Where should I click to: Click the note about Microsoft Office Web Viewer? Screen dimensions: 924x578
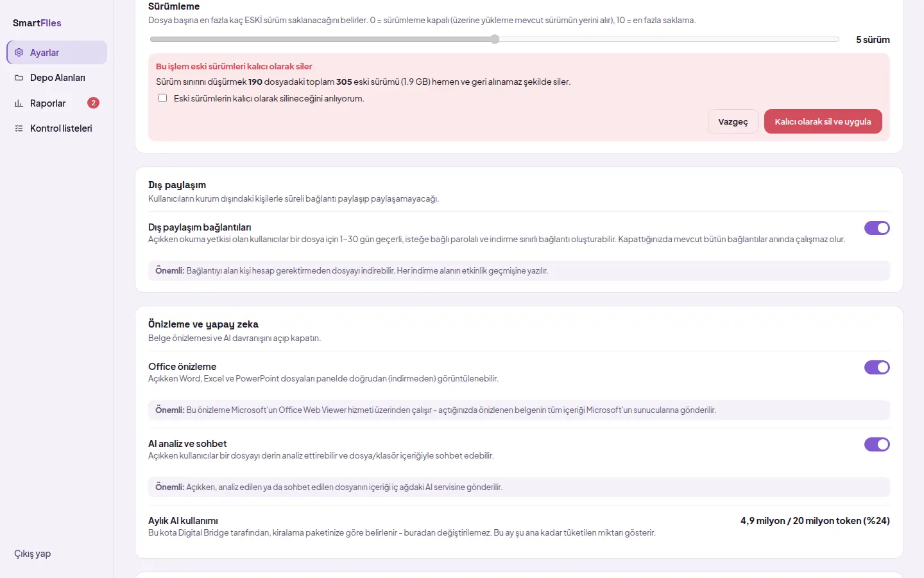click(519, 410)
